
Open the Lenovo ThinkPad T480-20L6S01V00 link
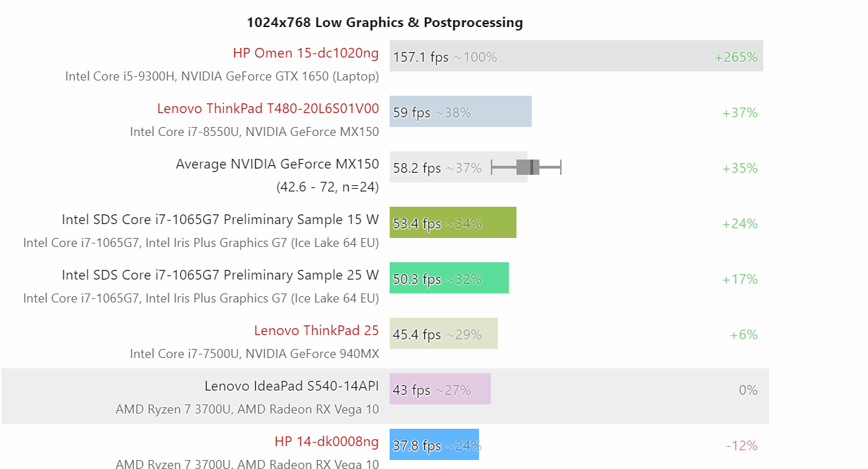click(x=268, y=109)
